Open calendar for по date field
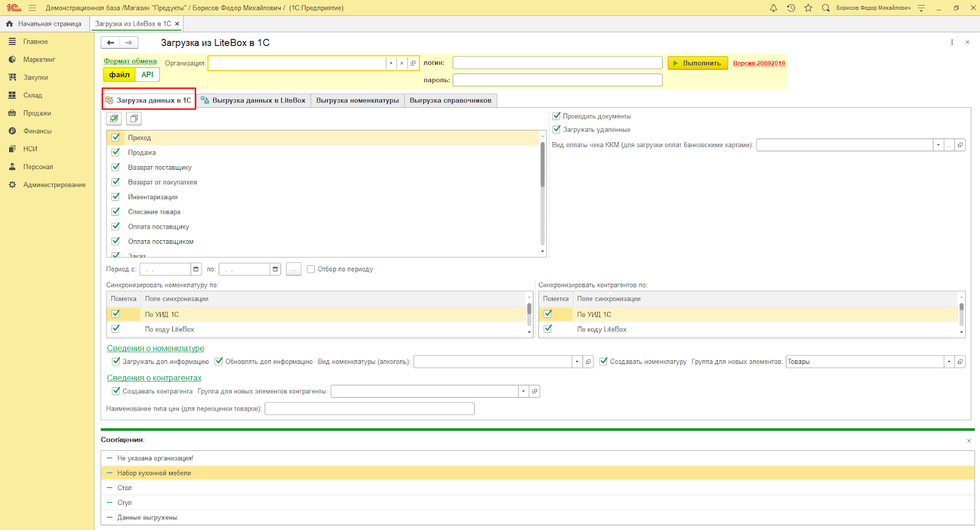This screenshot has height=530, width=980. tap(276, 269)
